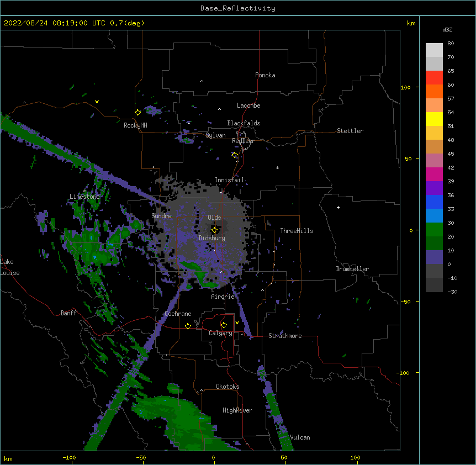This screenshot has width=476, height=465.
Task: Click the ThreeHills city label
Action: 297,231
